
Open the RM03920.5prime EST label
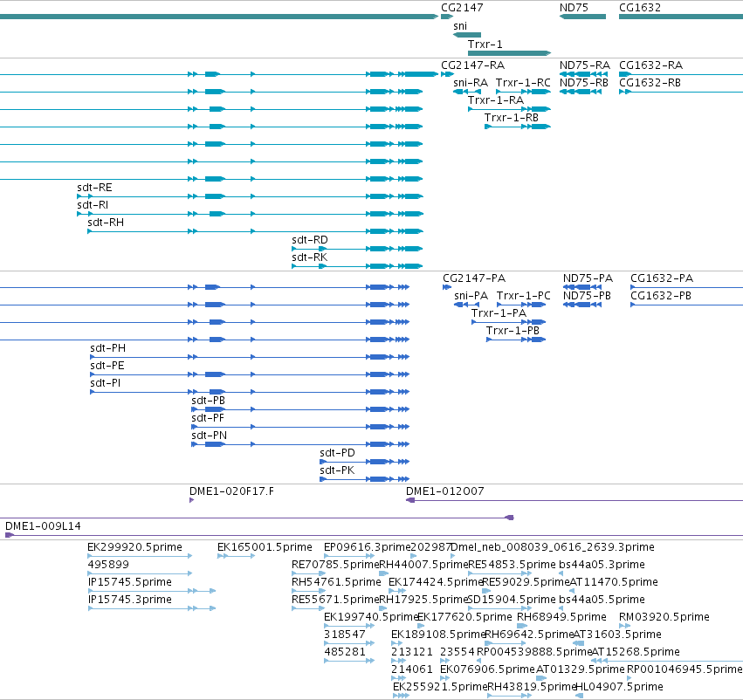pos(664,617)
